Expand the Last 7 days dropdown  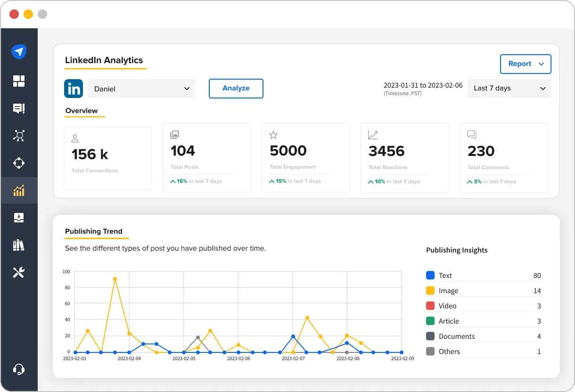tap(509, 88)
